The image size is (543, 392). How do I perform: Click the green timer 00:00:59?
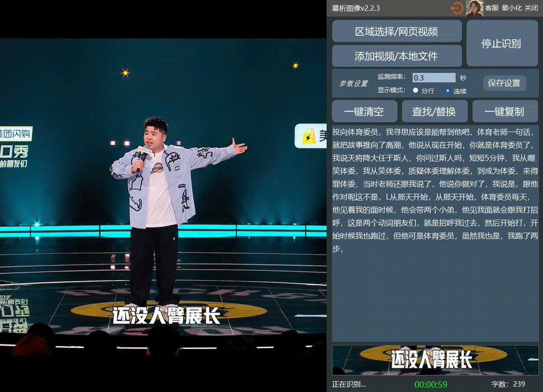click(x=431, y=384)
